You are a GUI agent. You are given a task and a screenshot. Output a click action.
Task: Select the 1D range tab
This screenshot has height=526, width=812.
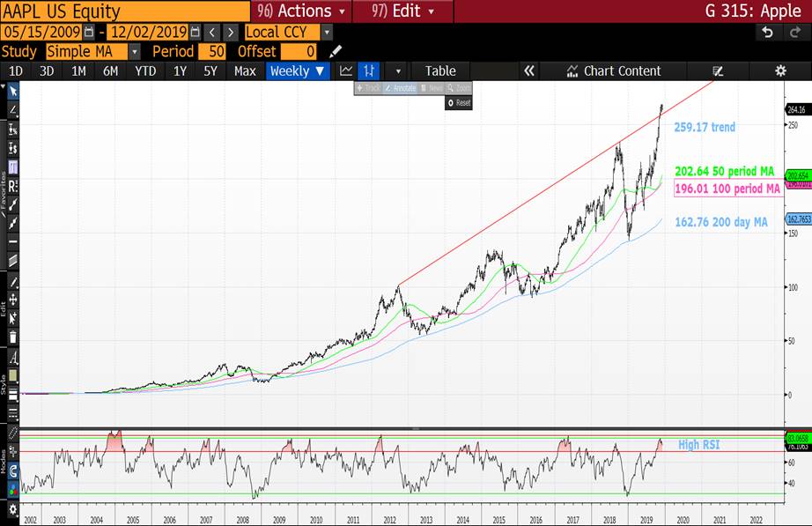tap(16, 71)
